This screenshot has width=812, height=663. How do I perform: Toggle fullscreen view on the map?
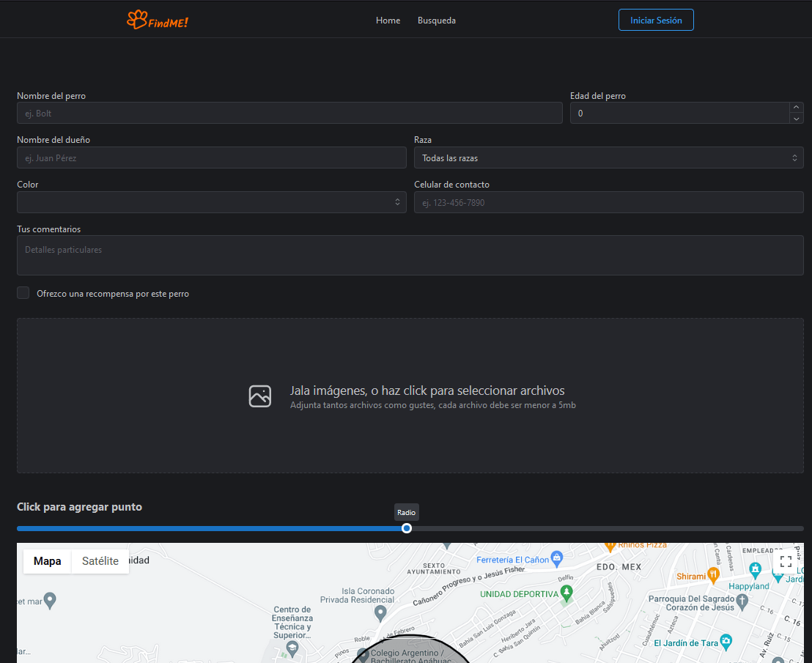[x=786, y=562]
